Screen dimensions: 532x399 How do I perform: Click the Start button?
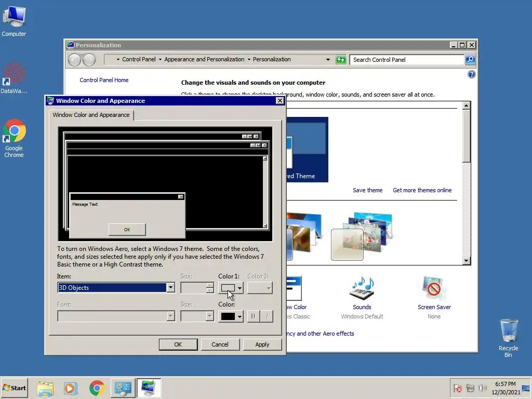tap(14, 388)
